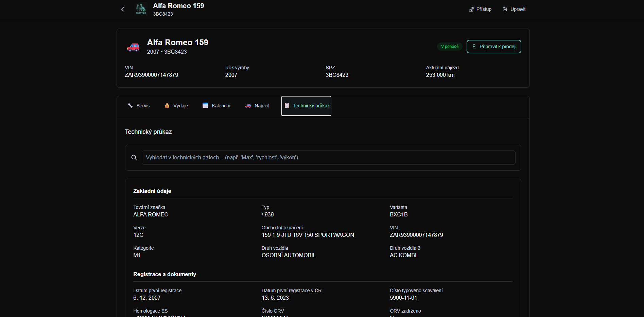Click the 159 1.9 JTD 16V 150 SPORTWAGON text
Screen dimensions: 644x317
[x=308, y=235]
